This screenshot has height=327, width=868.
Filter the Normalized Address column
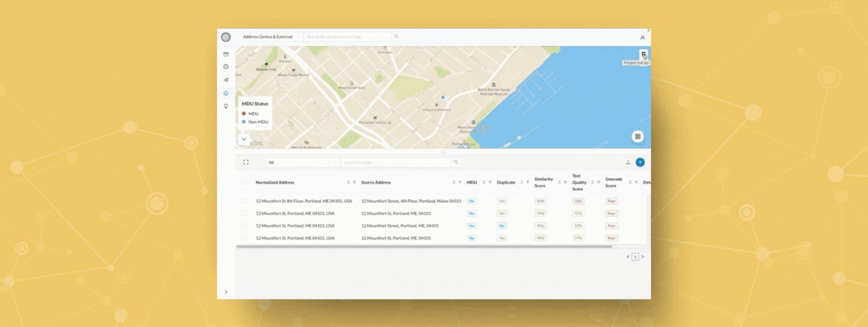click(354, 182)
